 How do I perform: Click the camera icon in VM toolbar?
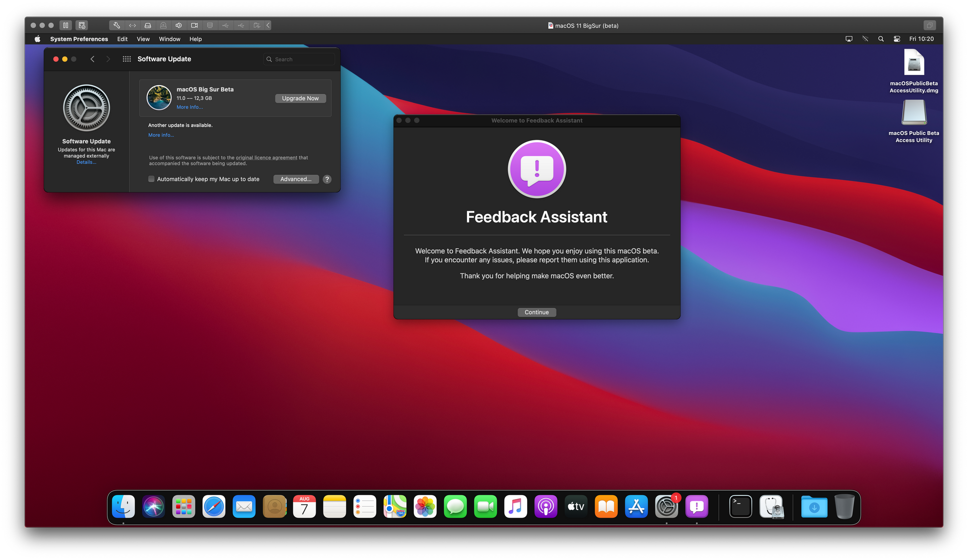pyautogui.click(x=194, y=25)
